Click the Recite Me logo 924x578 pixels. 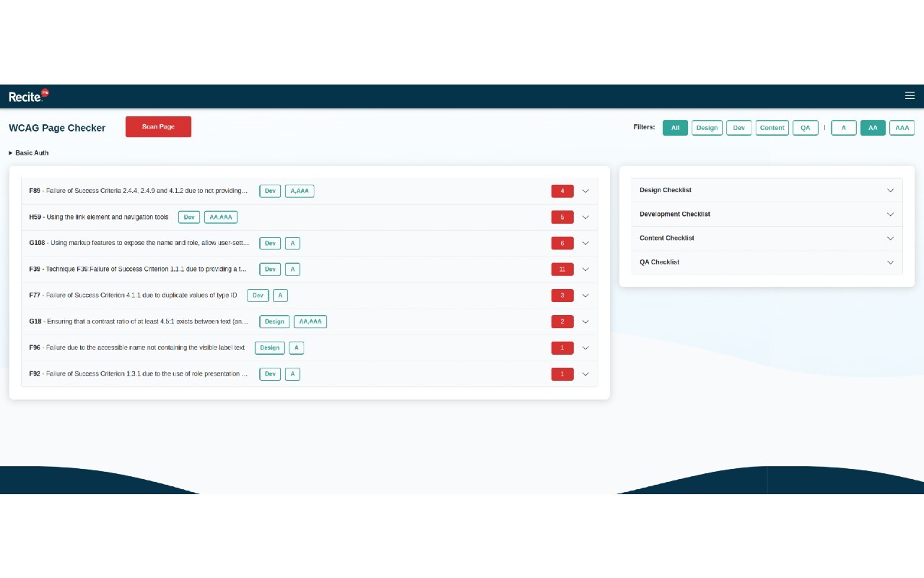point(29,95)
